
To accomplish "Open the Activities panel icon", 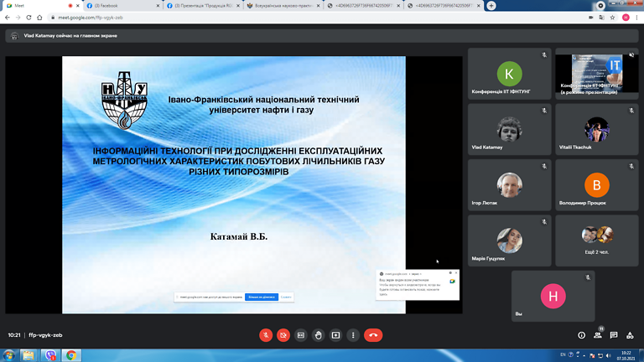I will pyautogui.click(x=630, y=334).
